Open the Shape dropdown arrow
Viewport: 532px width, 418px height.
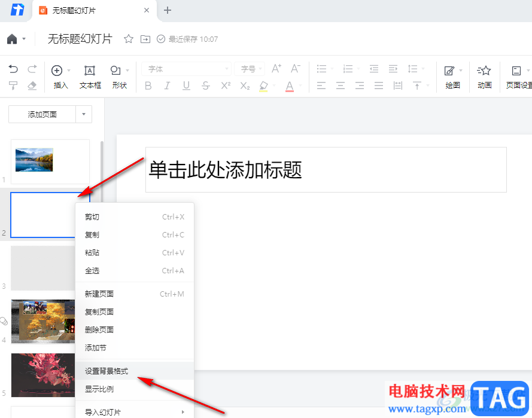(127, 71)
